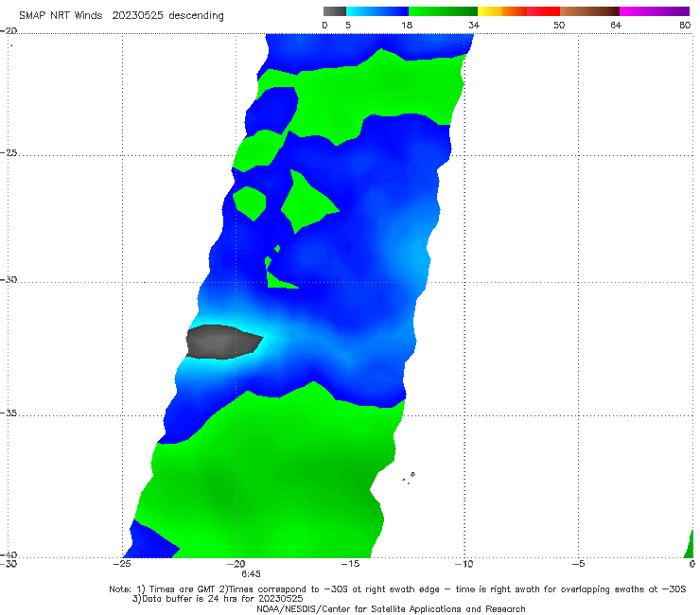Select the magenta-purple segment of the color bar
Image resolution: width=700 pixels, height=615 pixels.
(654, 11)
